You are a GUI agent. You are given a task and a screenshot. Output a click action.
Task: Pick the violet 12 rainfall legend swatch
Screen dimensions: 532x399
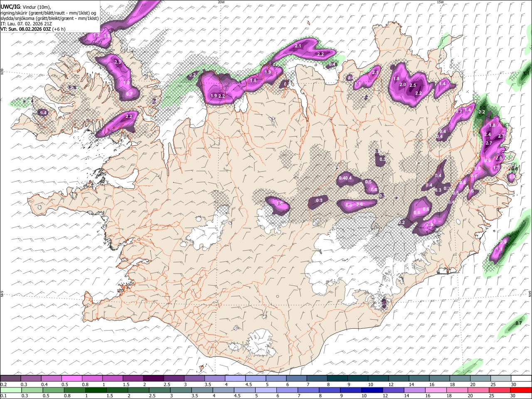click(393, 390)
